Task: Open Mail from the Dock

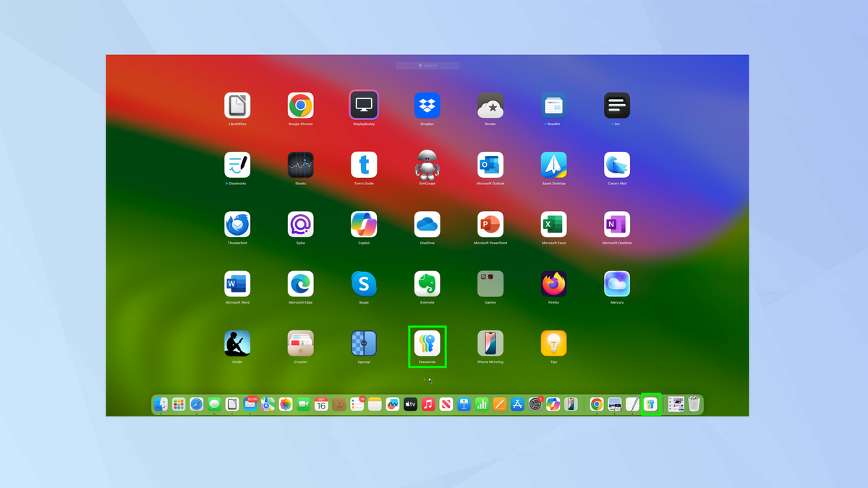Action: [249, 404]
